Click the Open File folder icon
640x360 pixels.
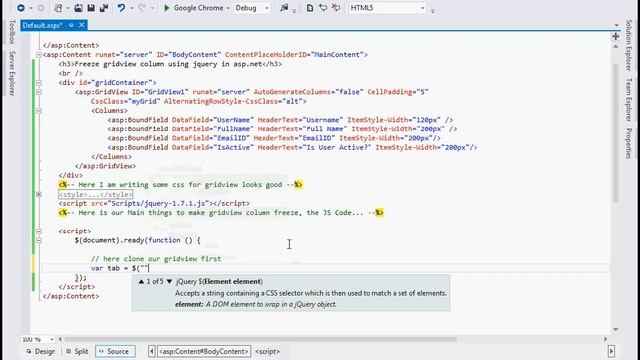pos(78,8)
